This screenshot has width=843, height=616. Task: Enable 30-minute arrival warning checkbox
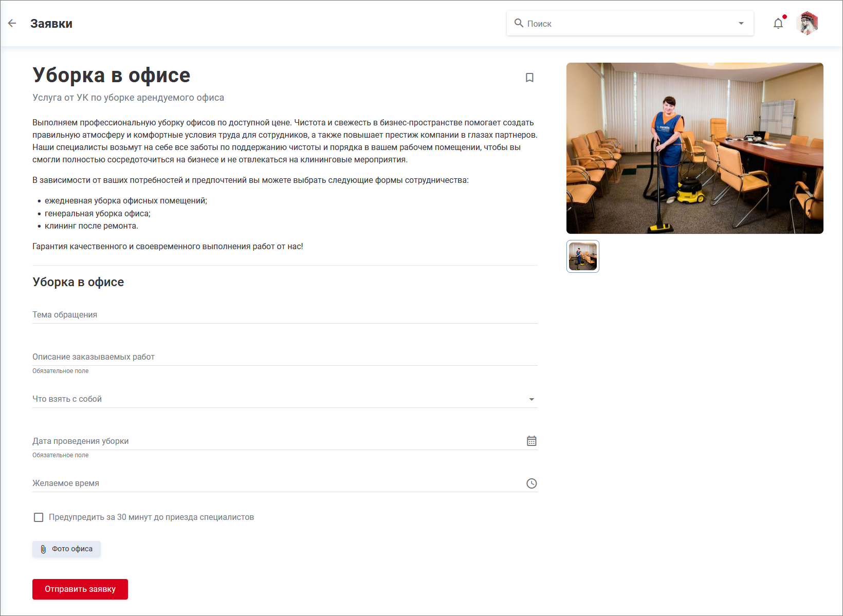tap(39, 517)
